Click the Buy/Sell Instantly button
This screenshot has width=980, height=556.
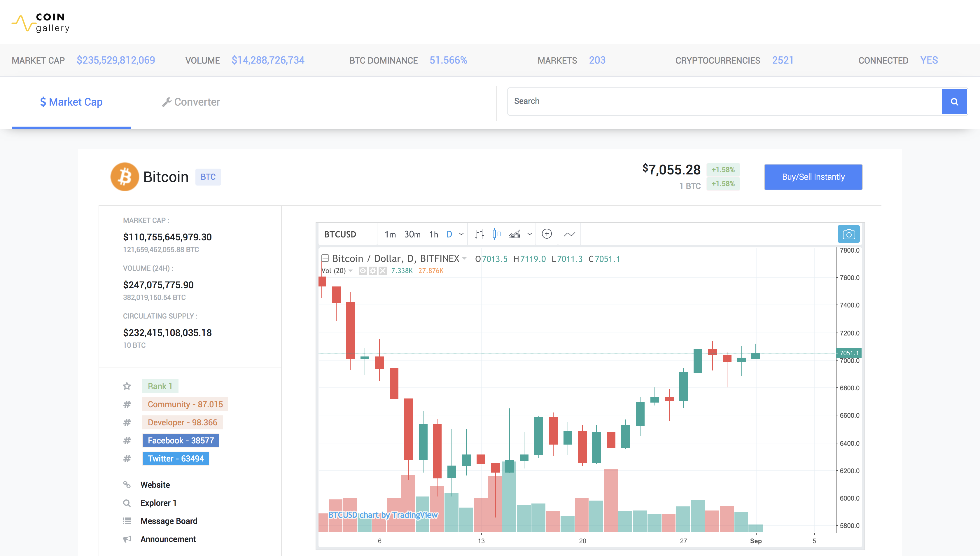point(813,177)
